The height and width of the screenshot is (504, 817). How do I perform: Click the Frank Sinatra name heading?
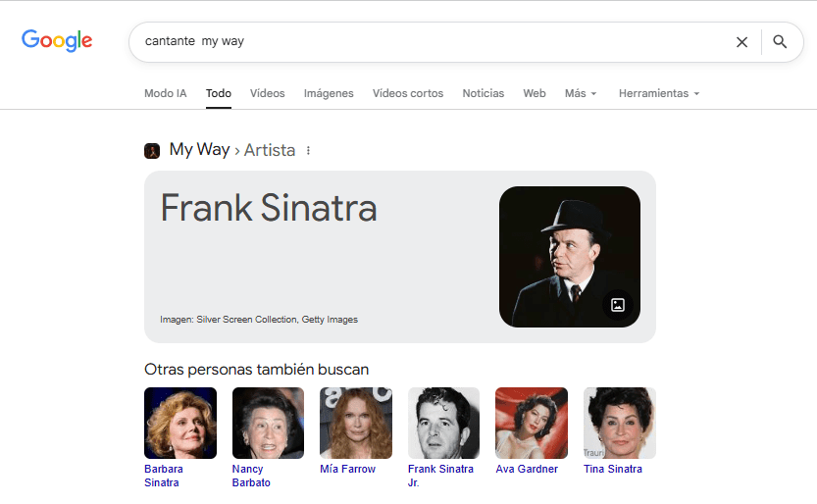coord(268,208)
